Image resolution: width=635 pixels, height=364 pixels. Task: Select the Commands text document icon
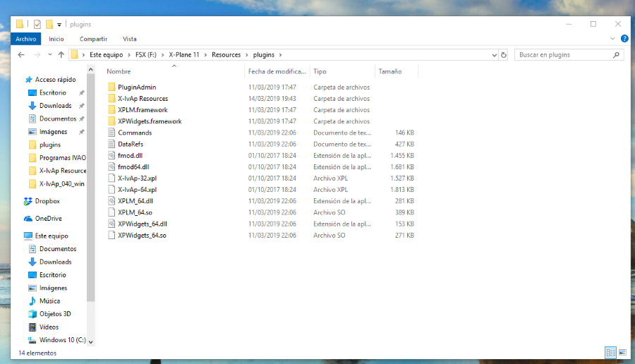[x=111, y=133]
